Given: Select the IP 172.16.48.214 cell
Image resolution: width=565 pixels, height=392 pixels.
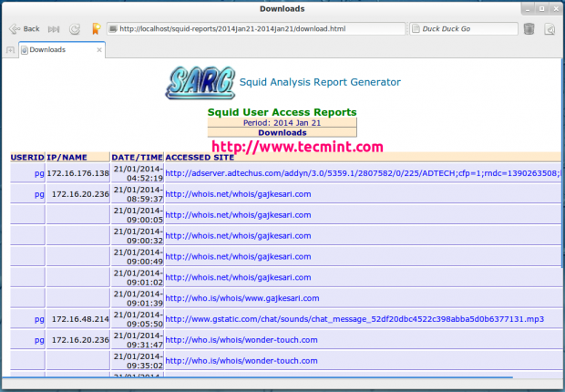Looking at the screenshot, I should point(77,319).
